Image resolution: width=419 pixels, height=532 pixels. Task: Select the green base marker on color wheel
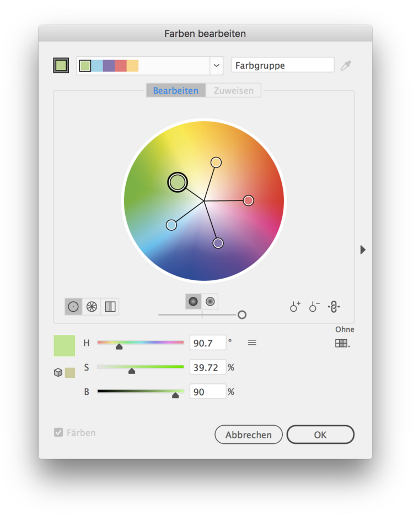177,182
